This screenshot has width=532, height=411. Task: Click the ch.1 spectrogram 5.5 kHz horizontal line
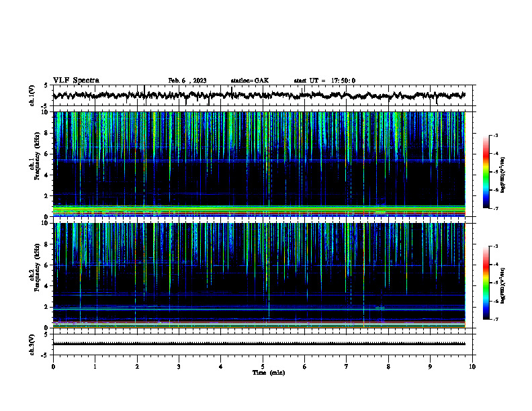tap(259, 160)
